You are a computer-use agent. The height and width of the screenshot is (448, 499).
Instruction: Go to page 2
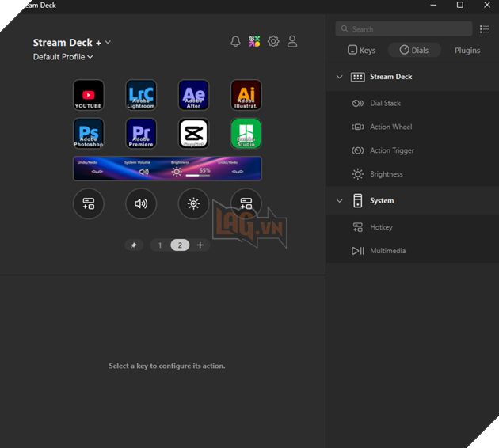(180, 245)
